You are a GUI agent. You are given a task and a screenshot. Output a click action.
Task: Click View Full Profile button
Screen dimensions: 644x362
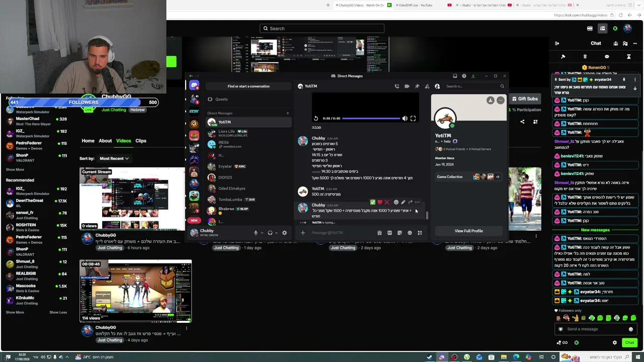[x=469, y=231]
